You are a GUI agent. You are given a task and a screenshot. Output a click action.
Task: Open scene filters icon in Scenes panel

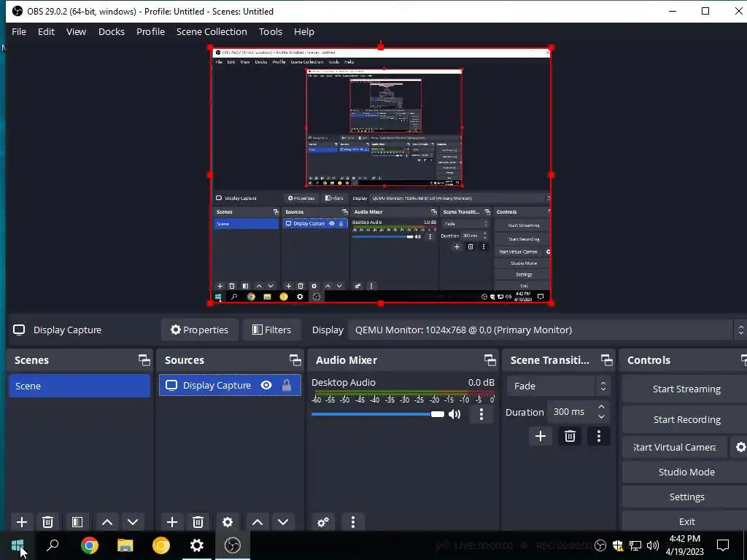coord(77,522)
